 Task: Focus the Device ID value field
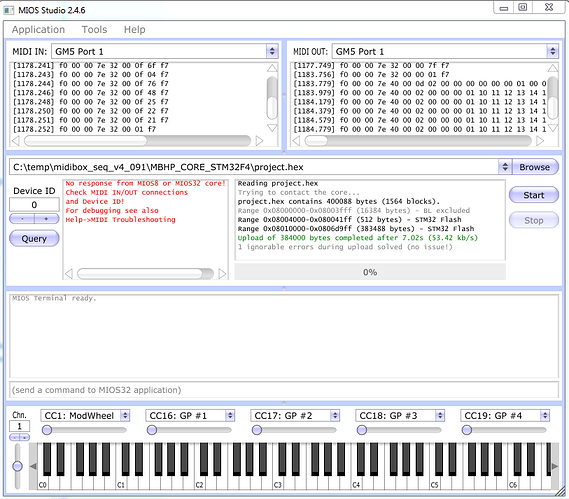click(x=34, y=205)
